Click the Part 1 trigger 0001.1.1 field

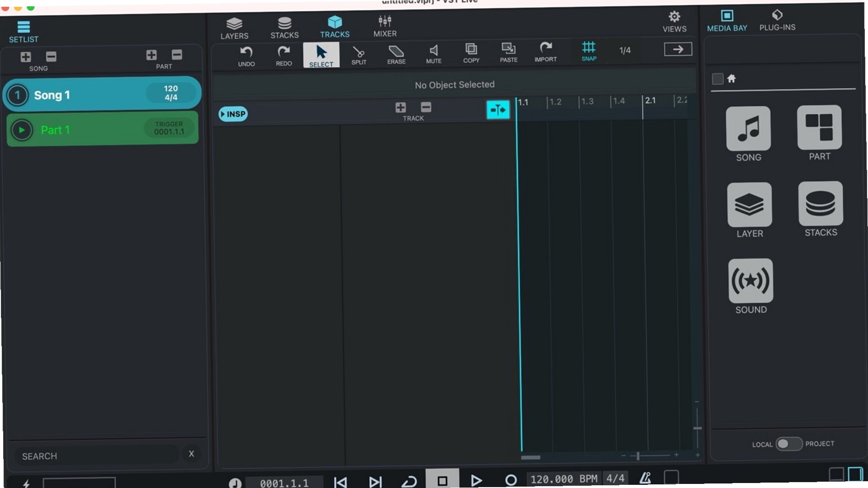point(169,128)
